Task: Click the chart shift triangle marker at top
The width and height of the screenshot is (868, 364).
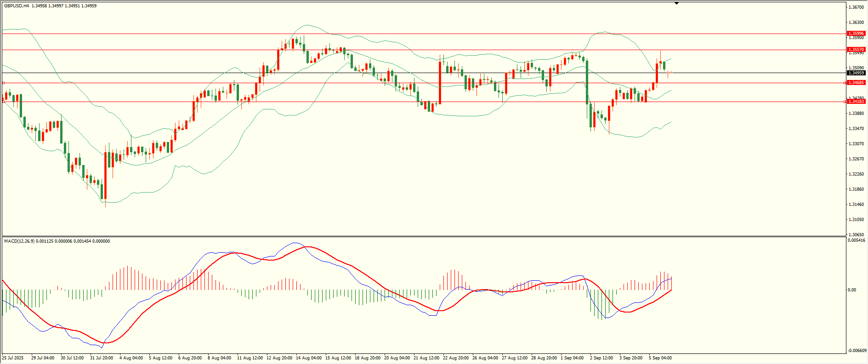Action: 676,3
